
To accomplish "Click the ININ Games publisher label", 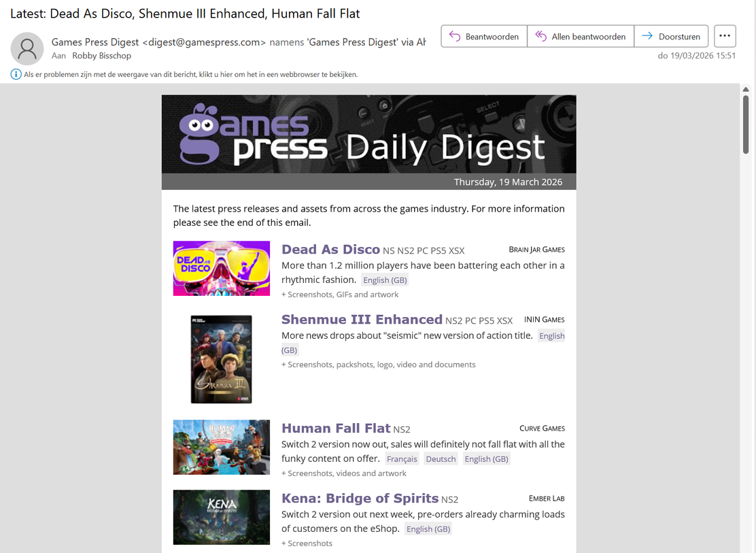I will click(x=545, y=320).
